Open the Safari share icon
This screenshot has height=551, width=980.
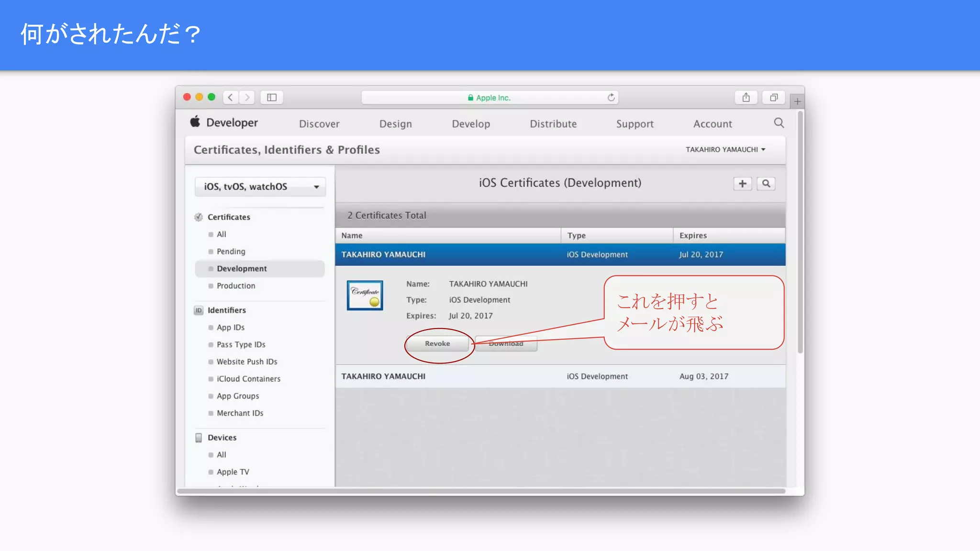pos(746,98)
